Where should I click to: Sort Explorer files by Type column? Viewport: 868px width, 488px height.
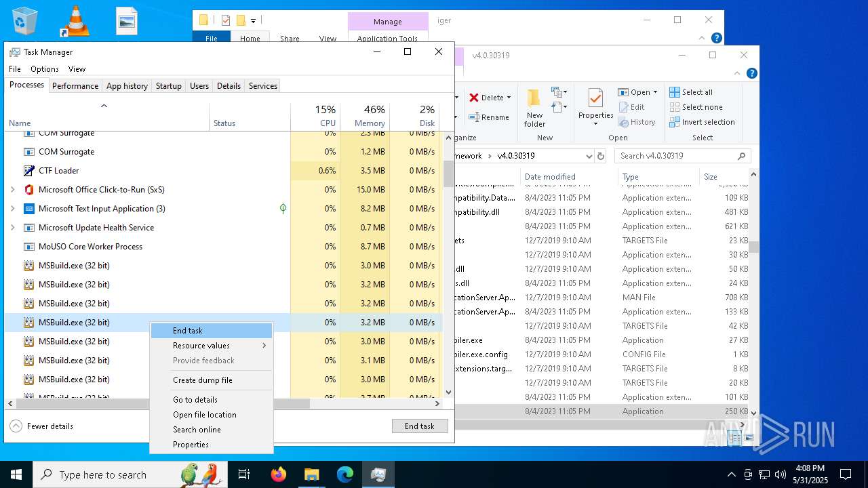631,177
